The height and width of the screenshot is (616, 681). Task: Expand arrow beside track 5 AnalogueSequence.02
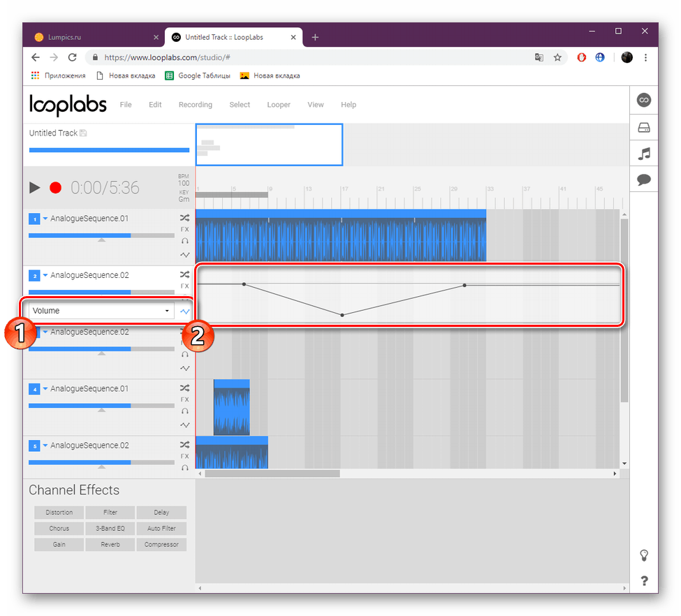[45, 446]
